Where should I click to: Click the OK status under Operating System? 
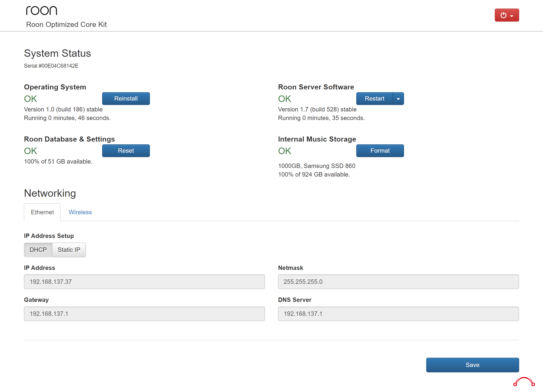coord(30,99)
